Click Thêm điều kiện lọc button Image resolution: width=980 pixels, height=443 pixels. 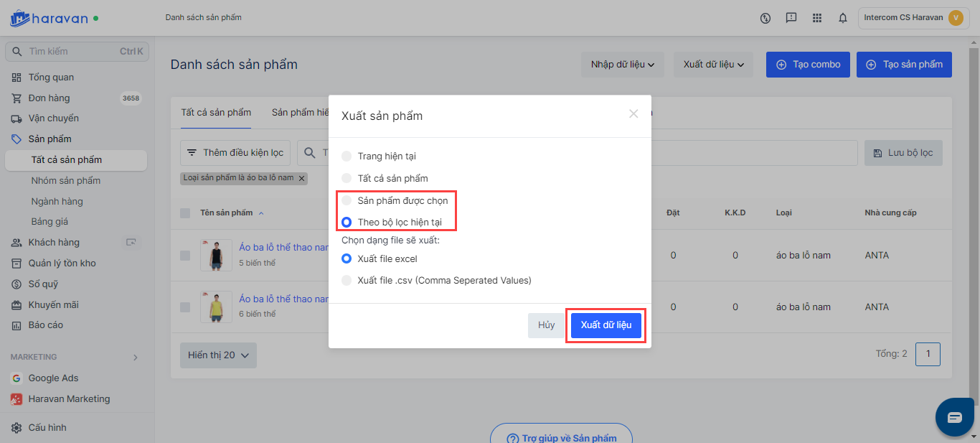click(x=235, y=153)
